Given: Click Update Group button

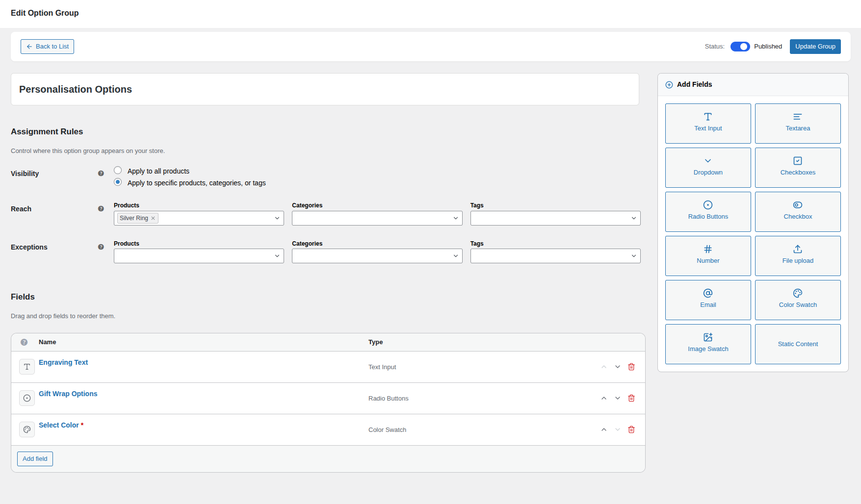Looking at the screenshot, I should point(815,47).
